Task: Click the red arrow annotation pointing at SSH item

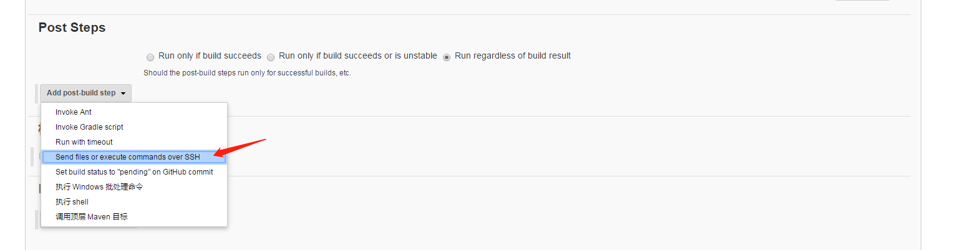Action: point(240,148)
